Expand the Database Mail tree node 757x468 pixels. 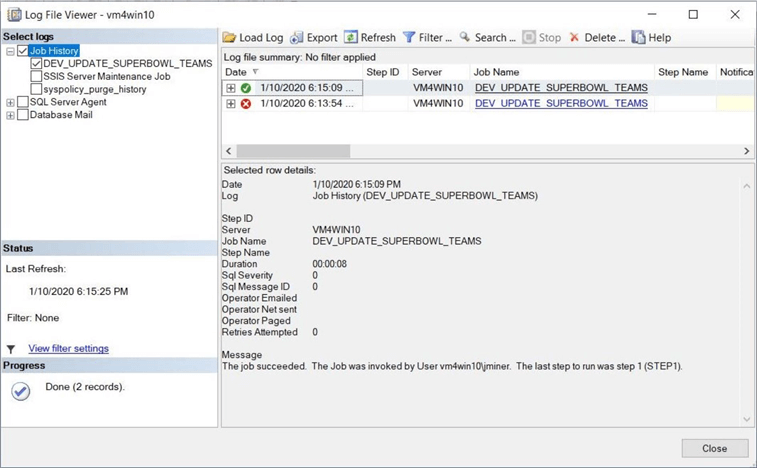[10, 115]
